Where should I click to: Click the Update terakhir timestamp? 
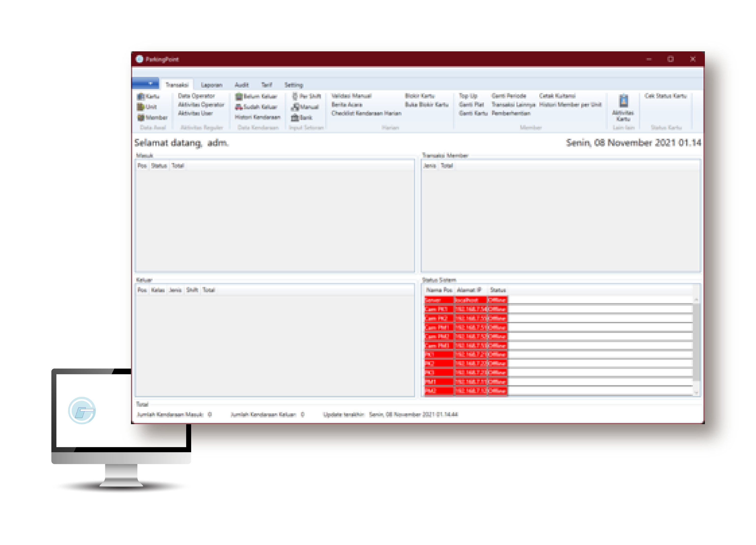click(414, 415)
